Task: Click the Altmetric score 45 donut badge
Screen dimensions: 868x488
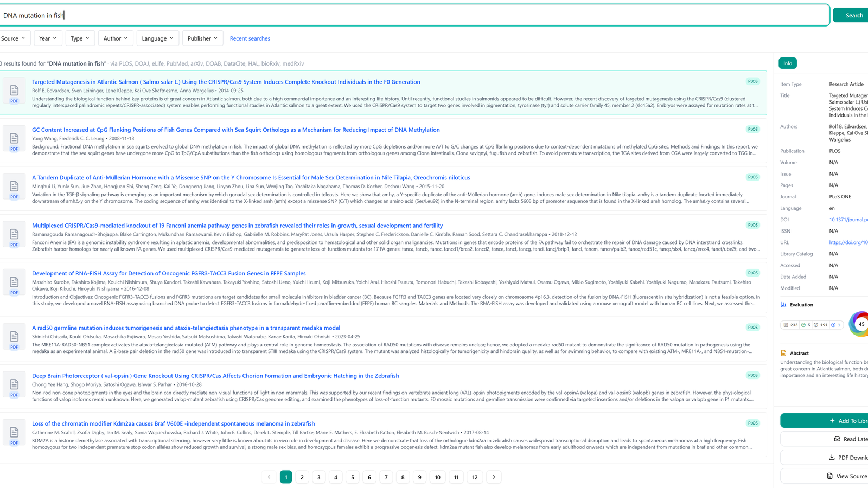Action: tap(860, 324)
